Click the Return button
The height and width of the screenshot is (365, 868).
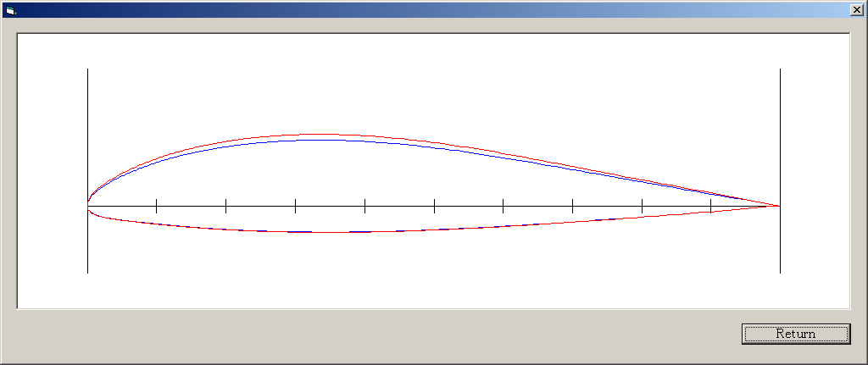[795, 334]
